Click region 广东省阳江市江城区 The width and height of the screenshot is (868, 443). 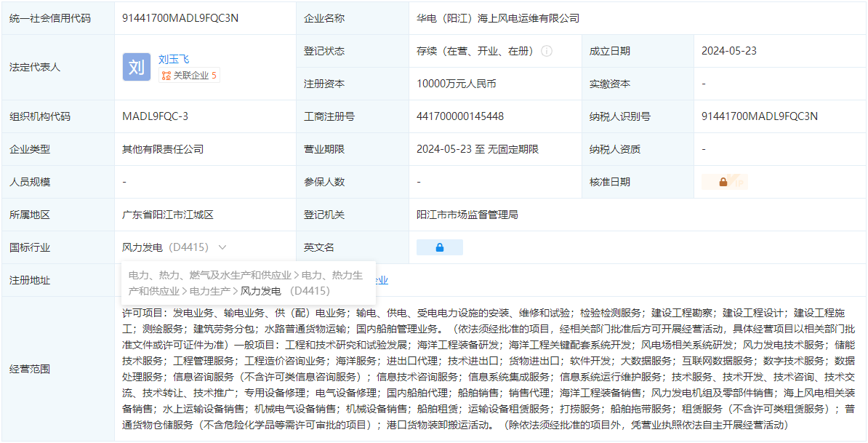[x=168, y=215]
